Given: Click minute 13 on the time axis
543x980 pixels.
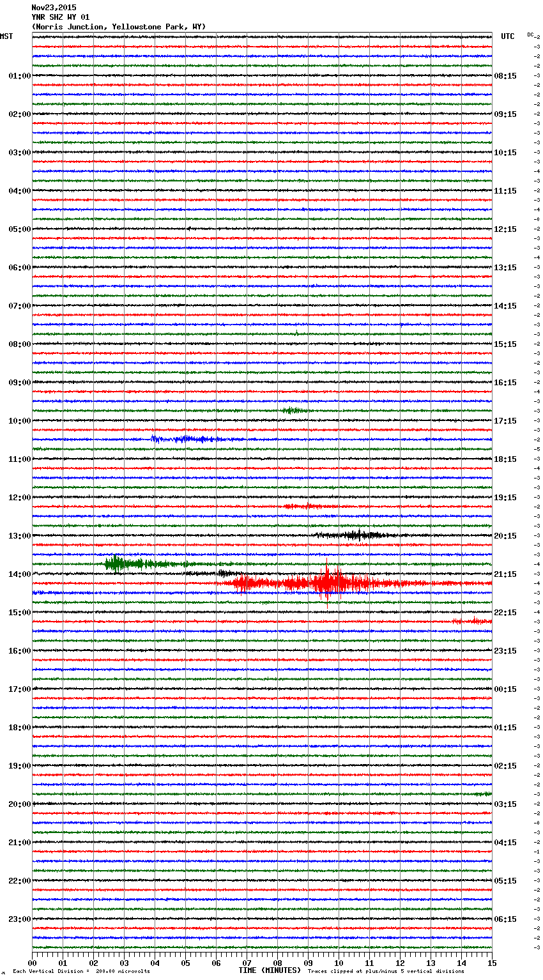Looking at the screenshot, I should 431,963.
